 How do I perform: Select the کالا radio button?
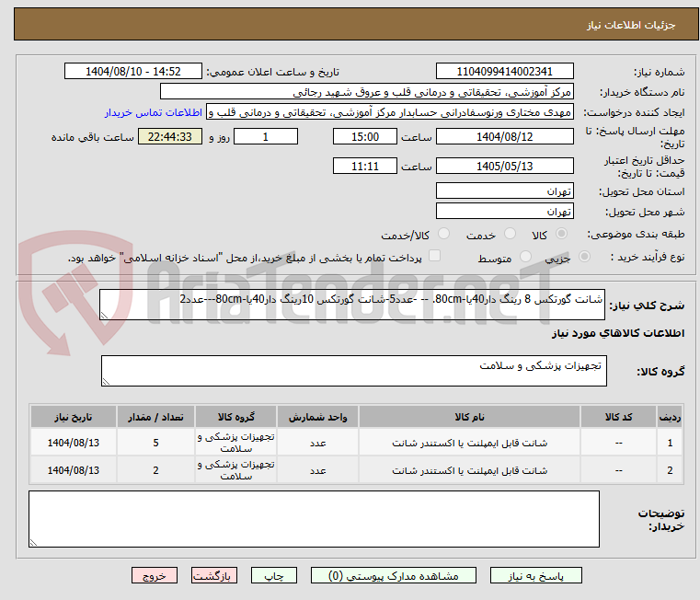click(561, 234)
